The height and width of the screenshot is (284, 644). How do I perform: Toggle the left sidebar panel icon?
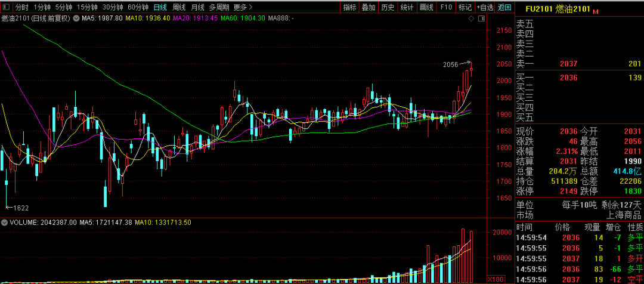coord(7,7)
